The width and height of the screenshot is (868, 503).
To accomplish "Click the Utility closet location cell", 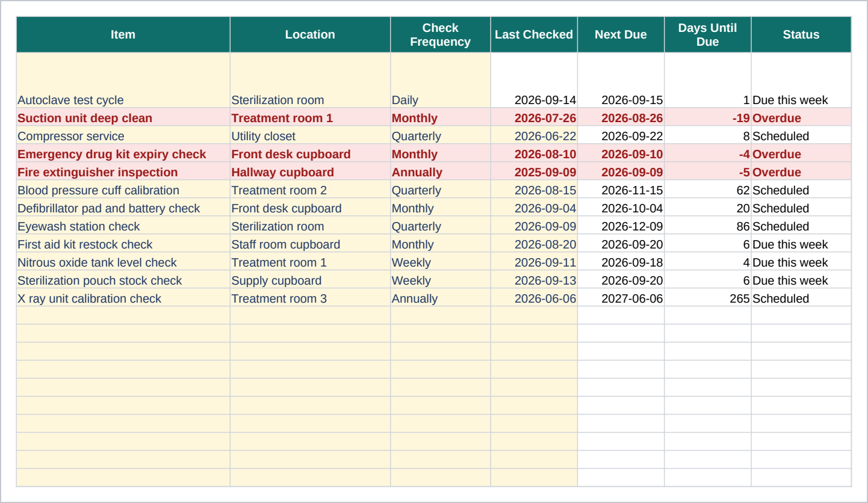I will pyautogui.click(x=310, y=135).
